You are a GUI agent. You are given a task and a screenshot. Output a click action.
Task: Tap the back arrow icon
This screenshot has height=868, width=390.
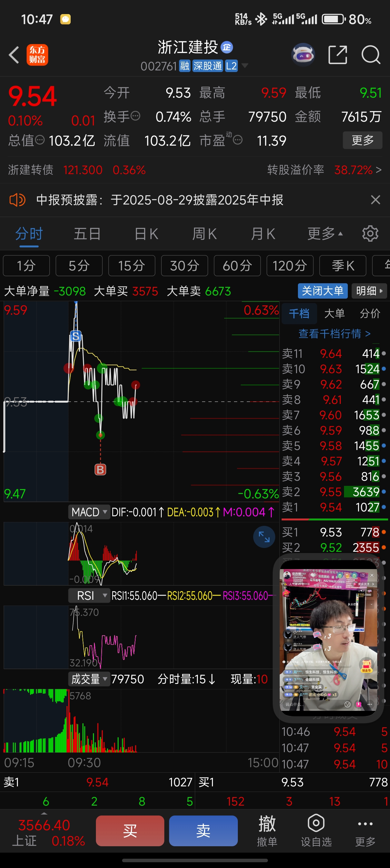(14, 55)
